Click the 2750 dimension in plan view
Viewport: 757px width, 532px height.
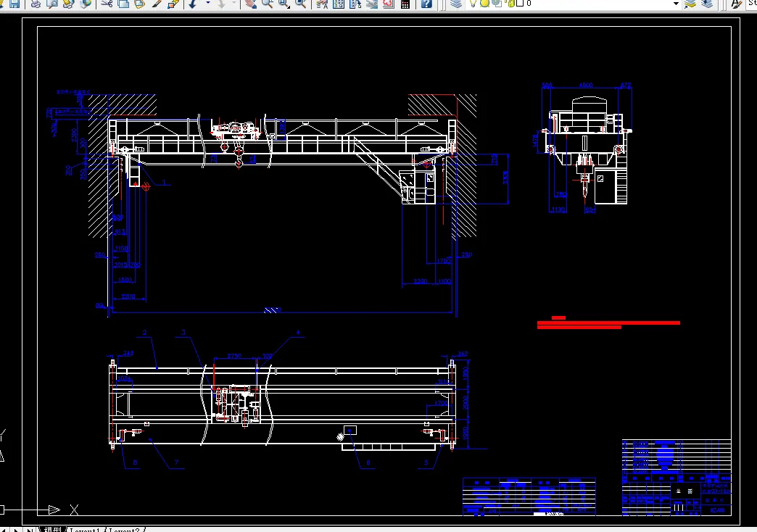(234, 356)
